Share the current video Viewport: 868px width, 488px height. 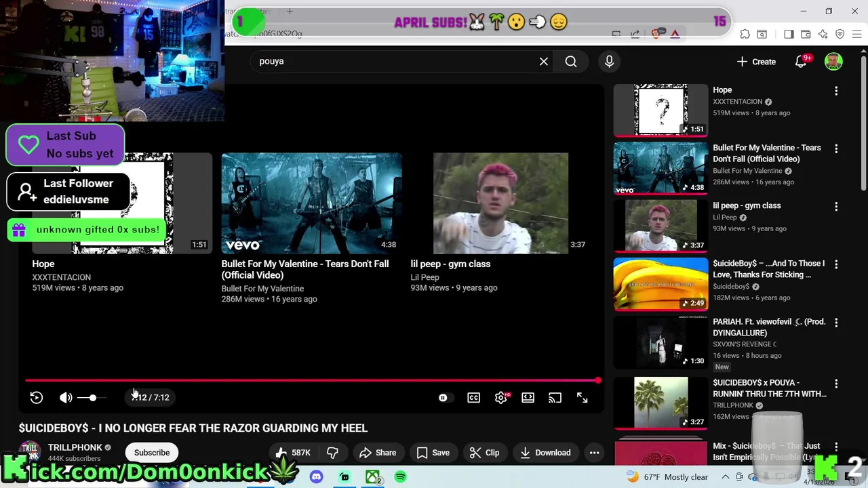click(x=378, y=453)
